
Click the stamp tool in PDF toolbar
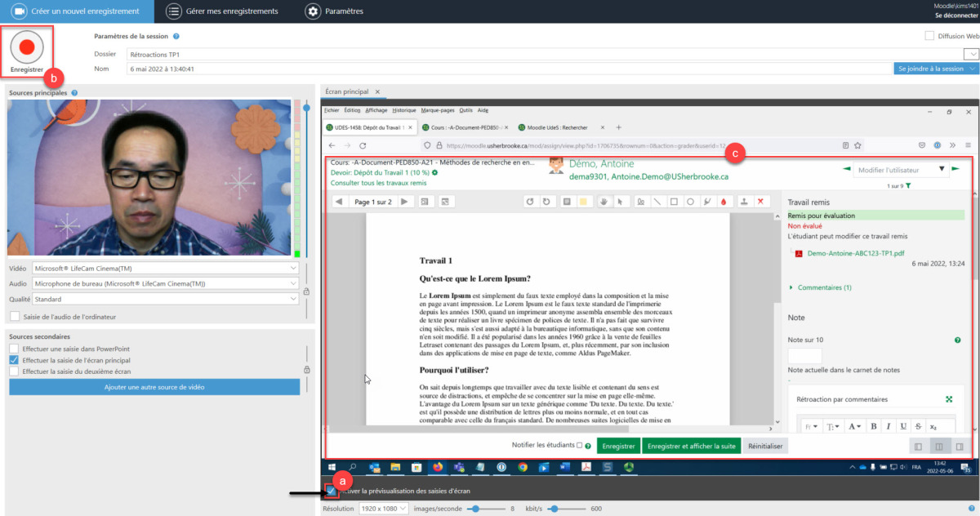[744, 202]
